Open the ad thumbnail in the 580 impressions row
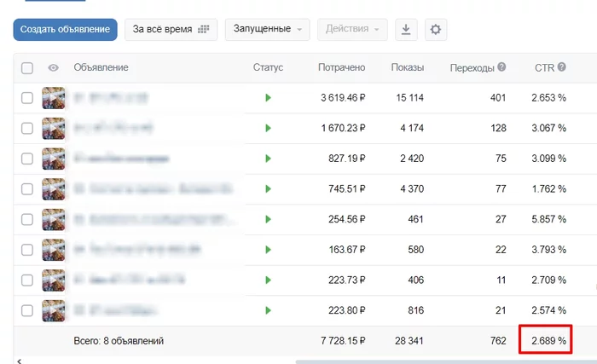 [53, 250]
